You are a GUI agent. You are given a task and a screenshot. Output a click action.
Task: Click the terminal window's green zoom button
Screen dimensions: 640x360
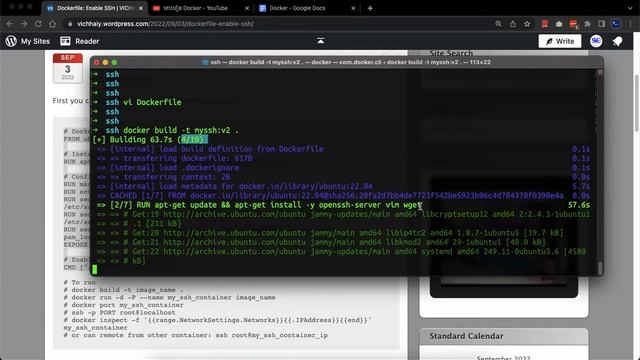(114, 62)
